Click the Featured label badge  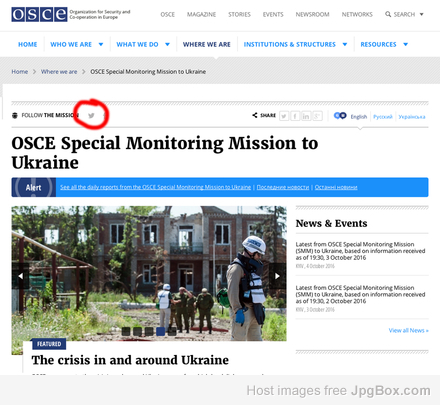[49, 344]
